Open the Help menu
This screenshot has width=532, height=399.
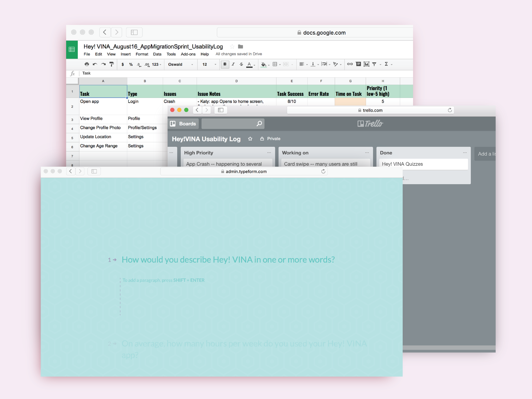(x=205, y=54)
